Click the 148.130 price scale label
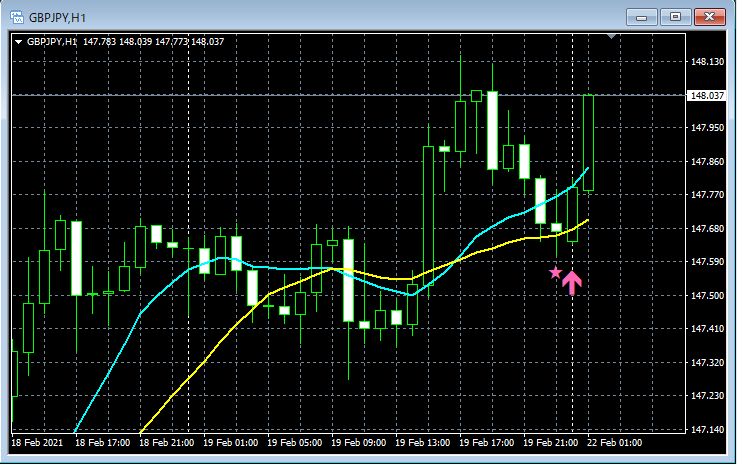This screenshot has height=464, width=738. point(707,62)
